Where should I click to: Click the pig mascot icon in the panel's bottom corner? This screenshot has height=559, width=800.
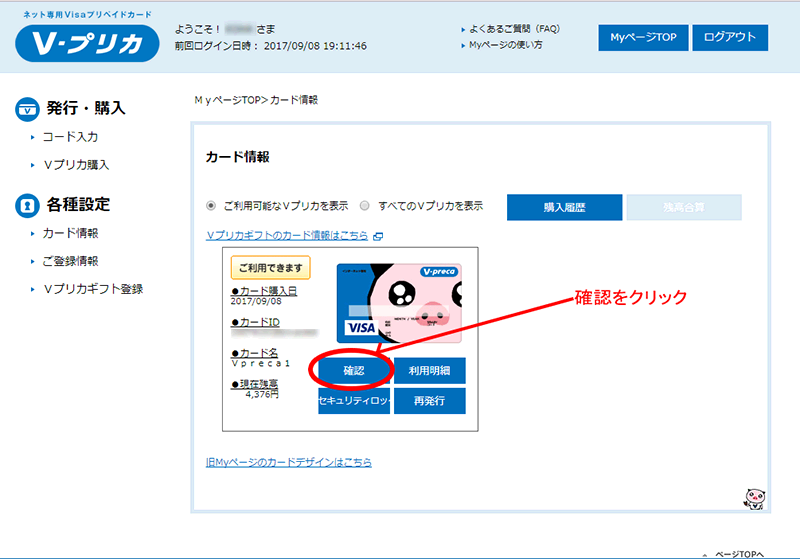(x=755, y=499)
